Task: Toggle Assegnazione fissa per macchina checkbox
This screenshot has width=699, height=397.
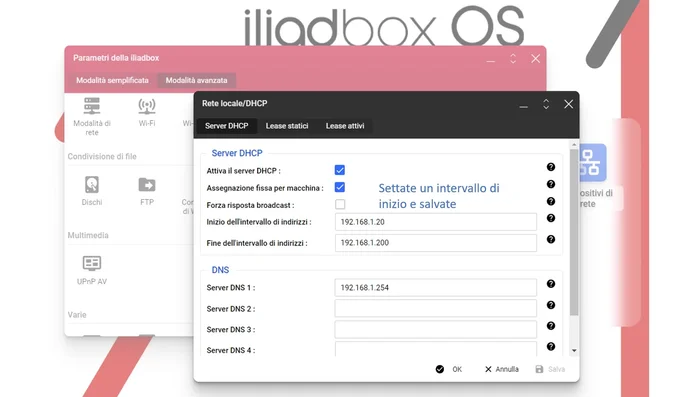Action: [340, 187]
